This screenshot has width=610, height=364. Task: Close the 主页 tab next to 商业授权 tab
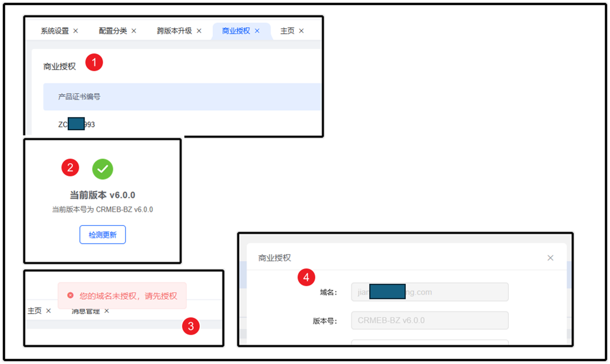click(x=301, y=31)
